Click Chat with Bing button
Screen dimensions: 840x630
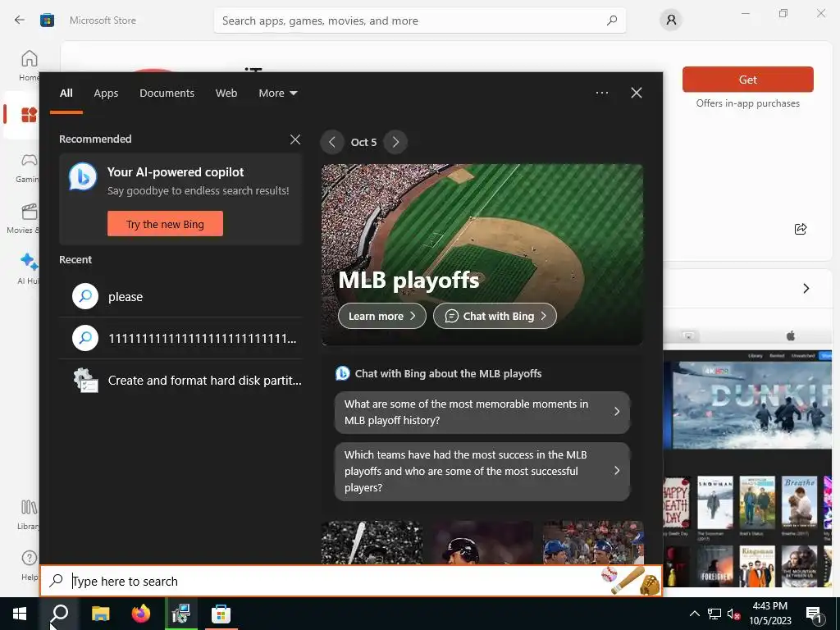tap(495, 316)
